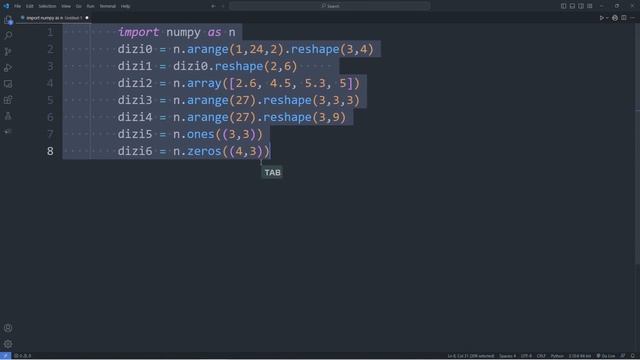This screenshot has height=360, width=640.
Task: Click the 'import' keyword on line 1
Action: pos(138,32)
